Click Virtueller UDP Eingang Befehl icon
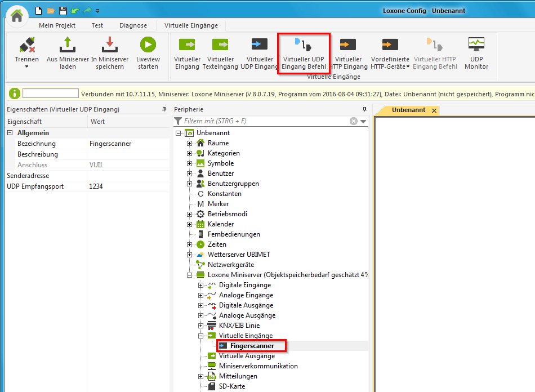Screen dimensions: 535x392 tap(304, 45)
